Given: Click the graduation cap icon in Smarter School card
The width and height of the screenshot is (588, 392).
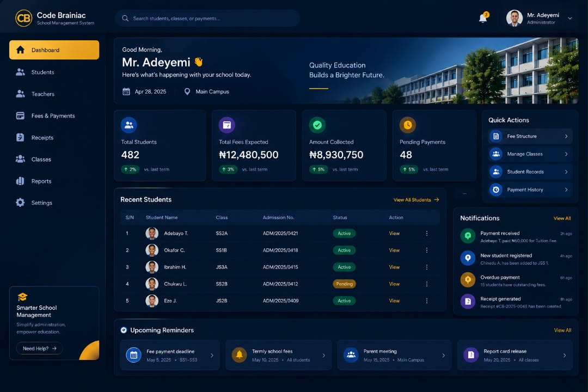Looking at the screenshot, I should 22,297.
